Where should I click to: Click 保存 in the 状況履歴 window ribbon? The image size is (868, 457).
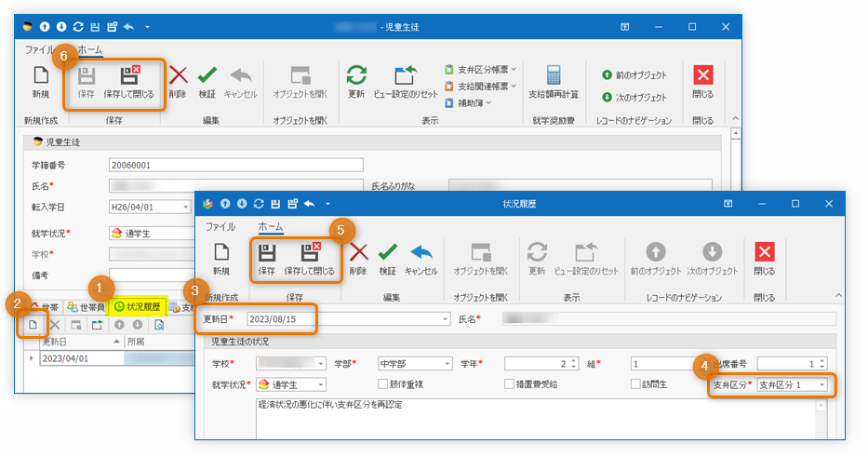(x=267, y=260)
